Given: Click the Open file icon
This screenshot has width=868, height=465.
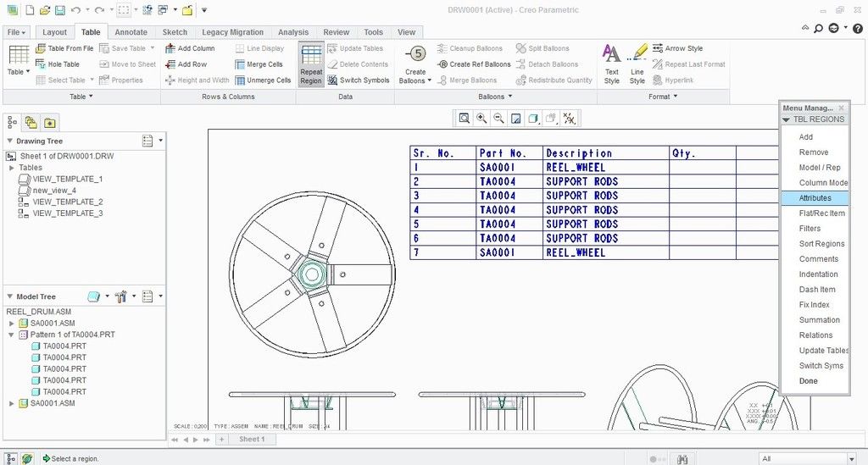Looking at the screenshot, I should pyautogui.click(x=46, y=10).
